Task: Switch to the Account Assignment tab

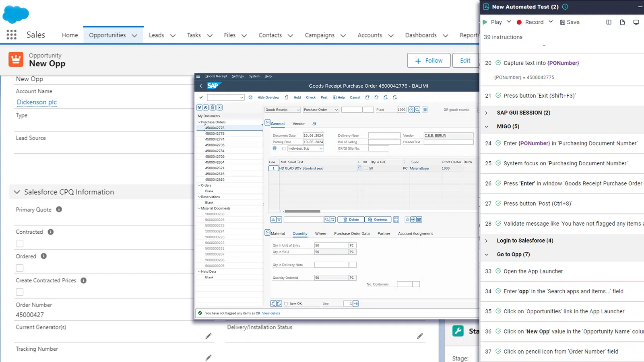Action: pyautogui.click(x=415, y=233)
